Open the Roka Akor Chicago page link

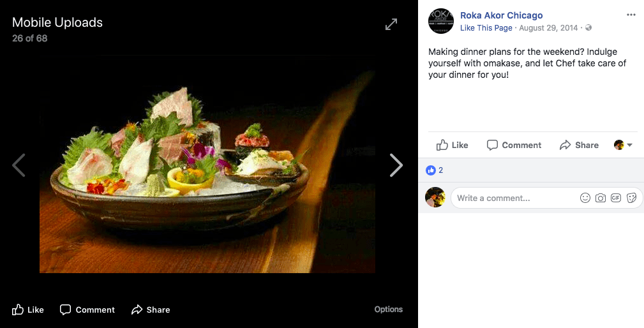click(x=501, y=15)
